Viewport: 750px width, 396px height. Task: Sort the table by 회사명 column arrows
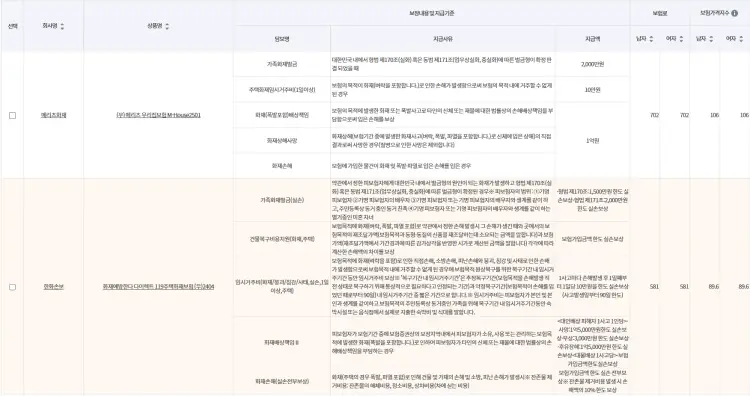tap(62, 26)
